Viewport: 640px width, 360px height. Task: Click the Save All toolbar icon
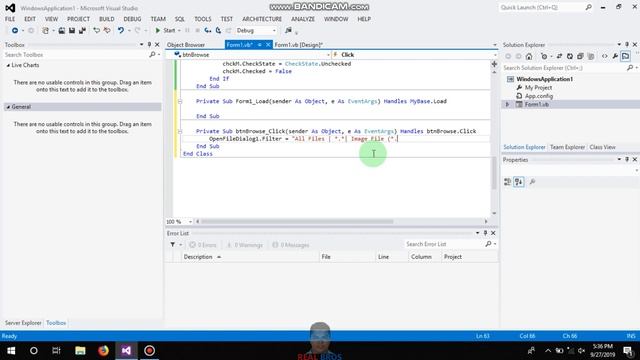coord(82,31)
